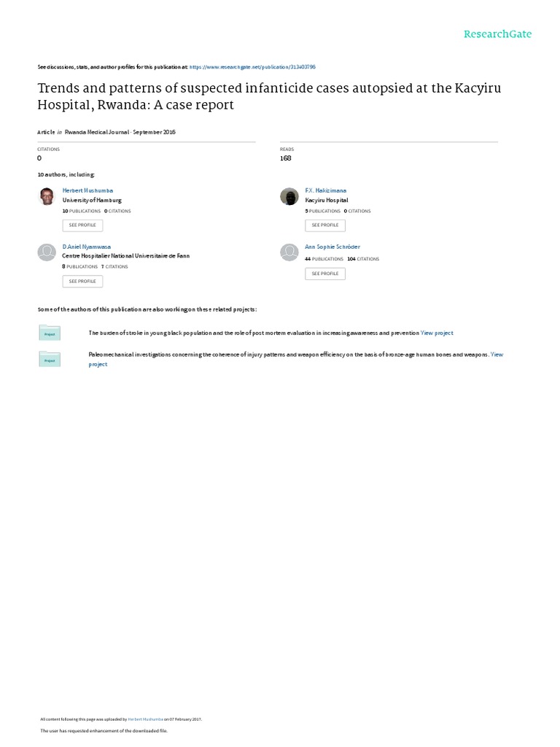This screenshot has width=560, height=747.
Task: Click '104 CITATIONS' under Ann Sophie Schröder
Action: tap(363, 259)
